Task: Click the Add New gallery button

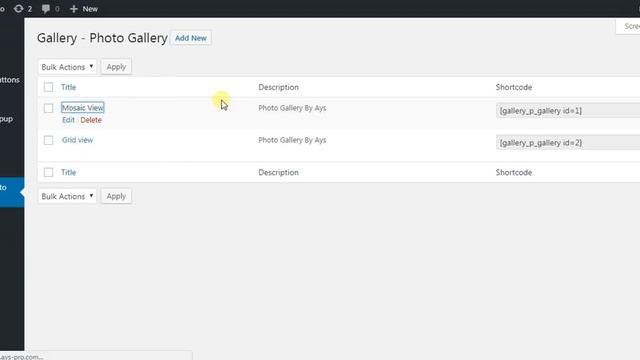Action: [191, 38]
